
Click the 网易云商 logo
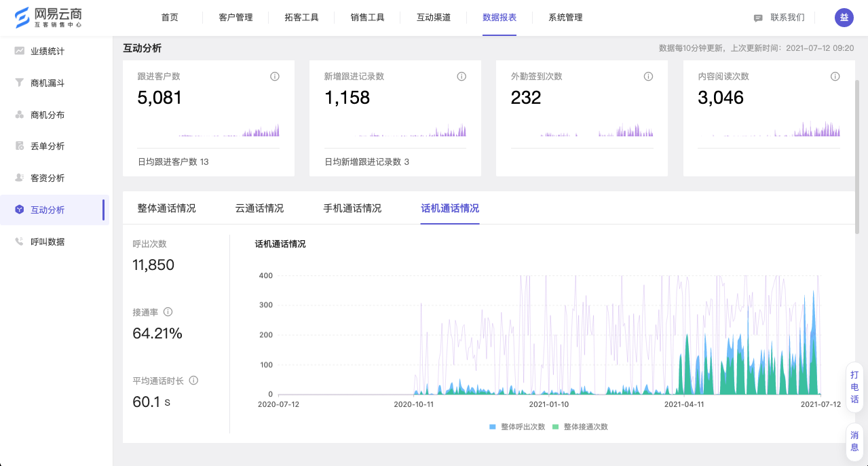pos(49,18)
